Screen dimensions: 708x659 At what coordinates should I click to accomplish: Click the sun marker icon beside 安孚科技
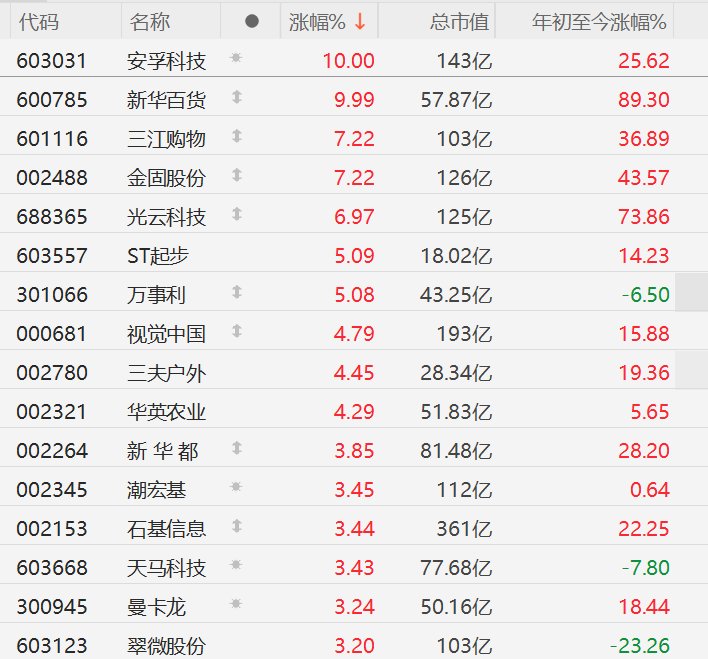237,60
